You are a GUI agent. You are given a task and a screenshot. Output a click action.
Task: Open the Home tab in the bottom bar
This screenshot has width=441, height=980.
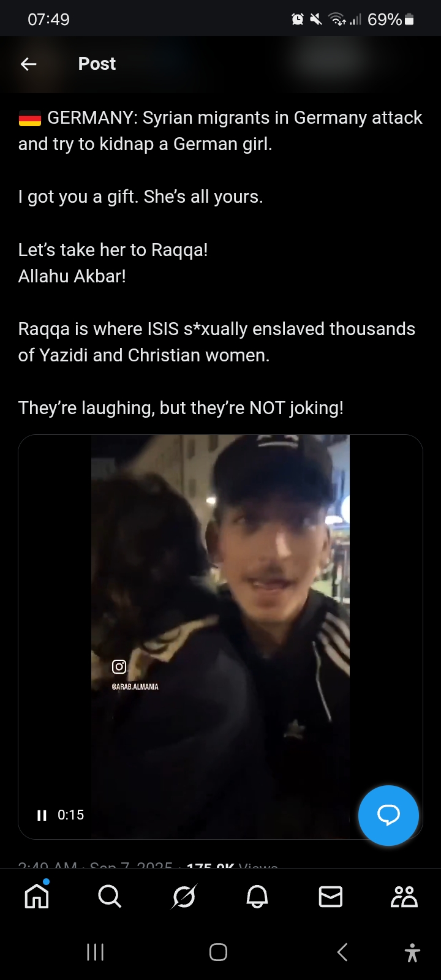[37, 895]
